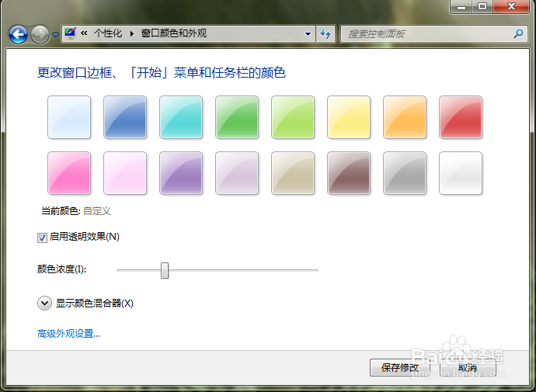
Task: Choose the frost white swatch
Action: click(461, 173)
